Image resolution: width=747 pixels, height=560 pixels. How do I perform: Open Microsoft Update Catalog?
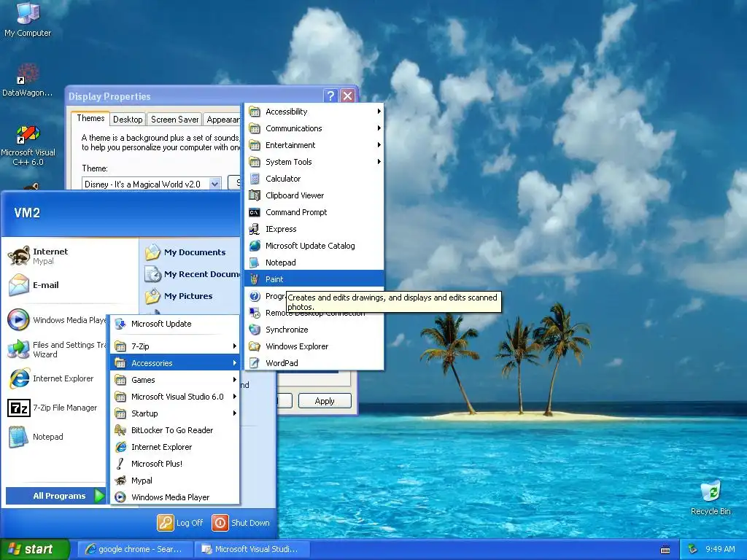coord(314,246)
